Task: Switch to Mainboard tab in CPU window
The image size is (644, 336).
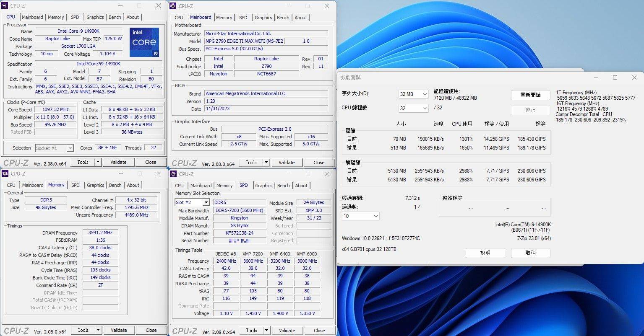Action: click(32, 17)
